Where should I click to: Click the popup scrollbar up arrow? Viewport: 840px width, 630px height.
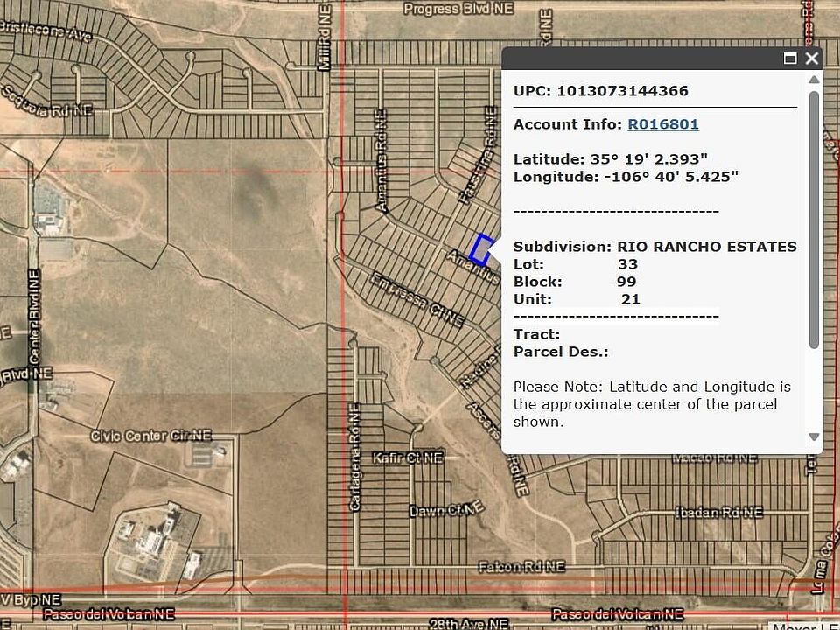(x=814, y=80)
